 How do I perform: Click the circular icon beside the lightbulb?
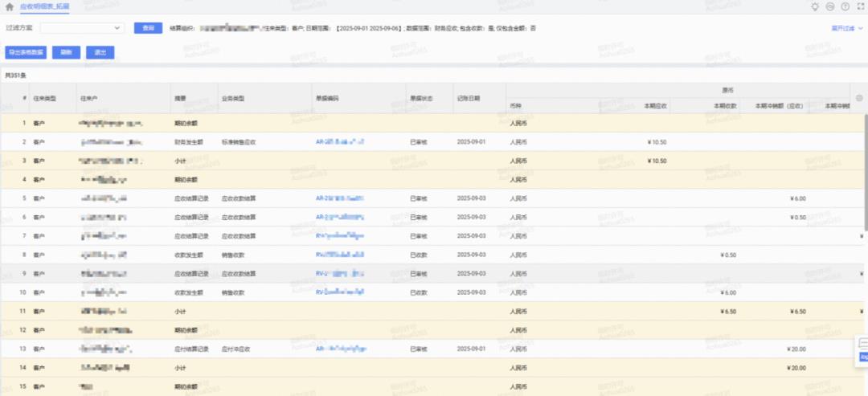(829, 6)
